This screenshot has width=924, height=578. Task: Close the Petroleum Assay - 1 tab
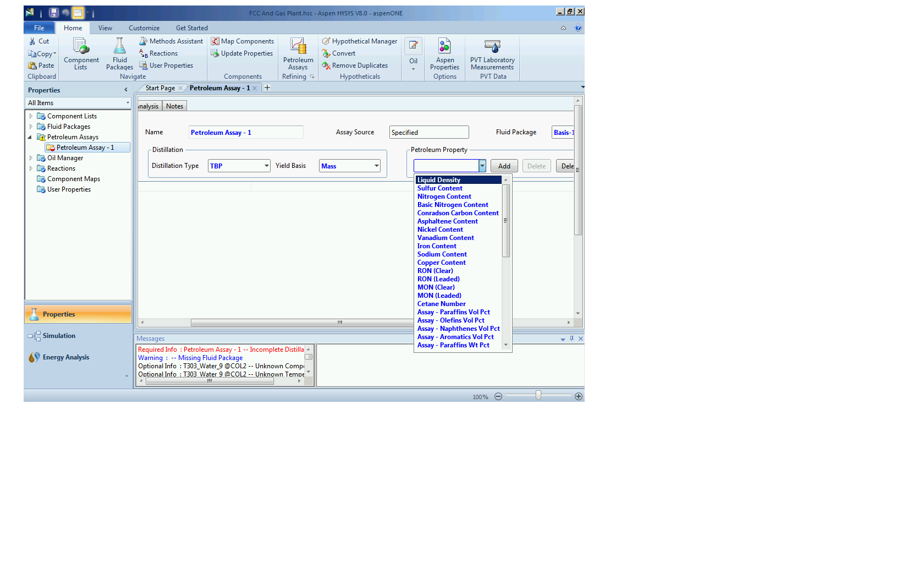[x=255, y=88]
